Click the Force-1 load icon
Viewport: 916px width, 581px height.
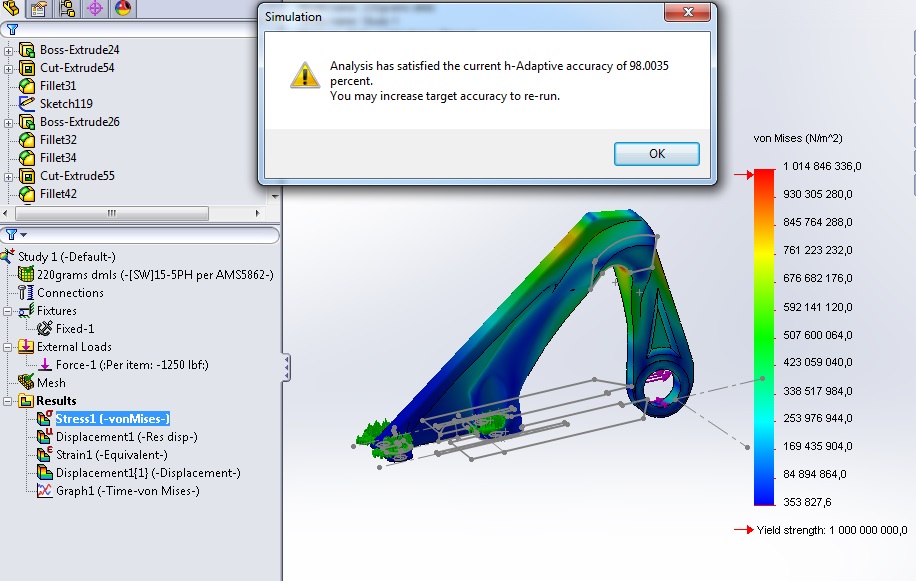[44, 364]
